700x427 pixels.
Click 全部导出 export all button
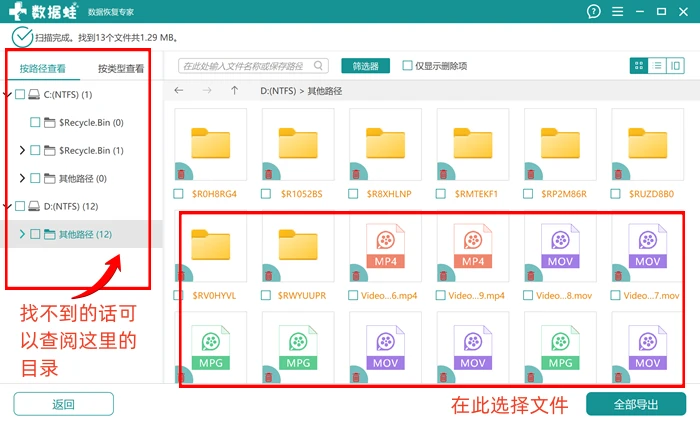(x=636, y=404)
